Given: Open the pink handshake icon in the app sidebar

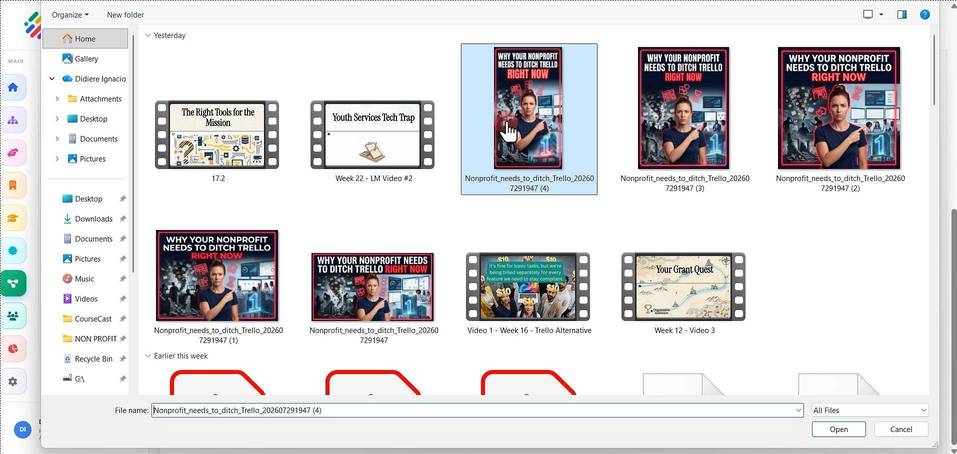Looking at the screenshot, I should [13, 153].
